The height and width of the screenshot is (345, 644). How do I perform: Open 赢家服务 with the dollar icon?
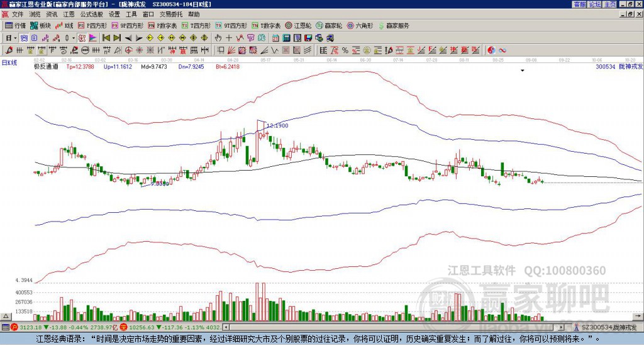394,25
